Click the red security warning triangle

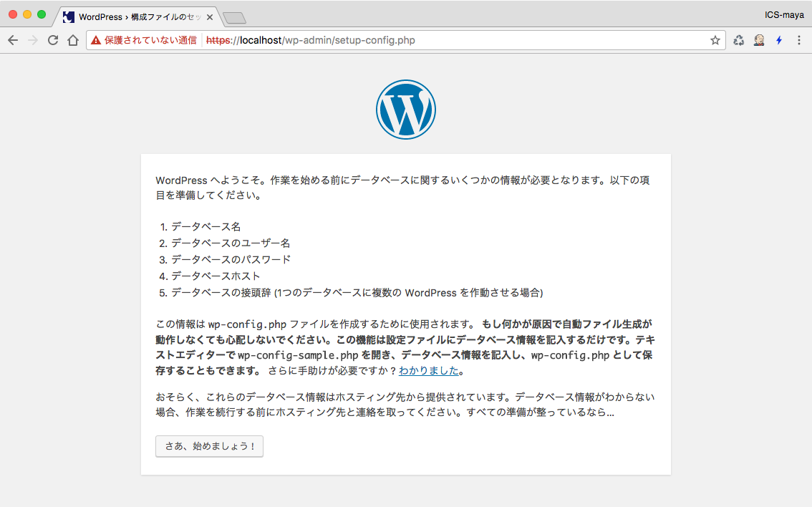point(96,41)
